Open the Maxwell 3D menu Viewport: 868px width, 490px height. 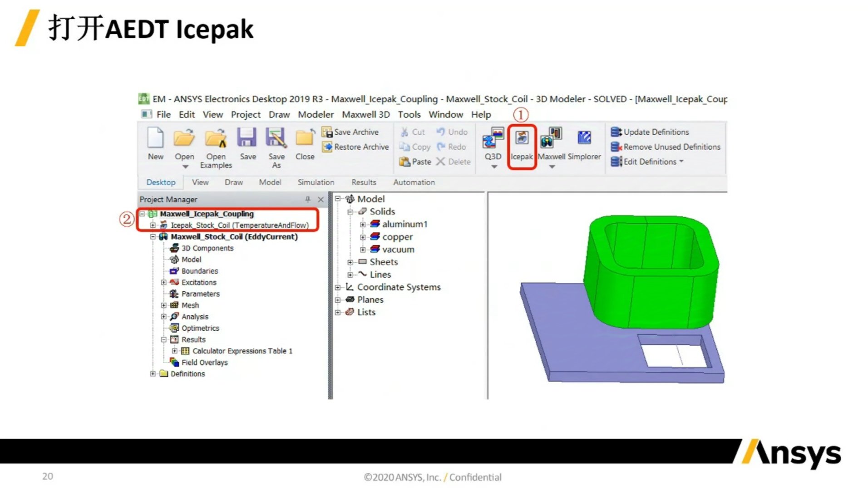pyautogui.click(x=366, y=115)
